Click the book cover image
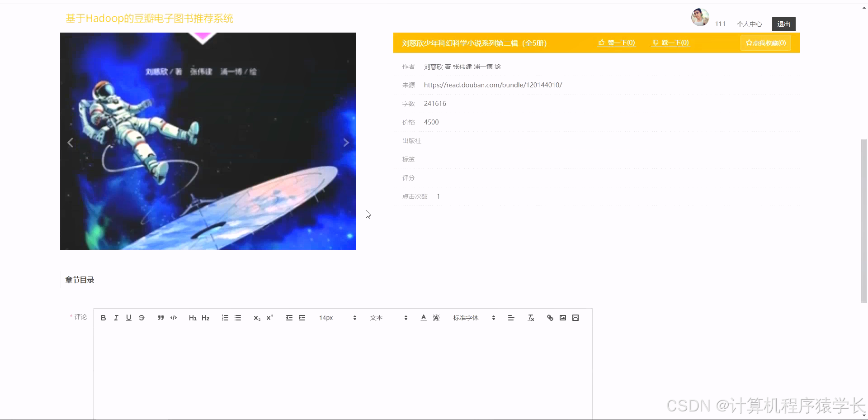The height and width of the screenshot is (420, 868). tap(208, 141)
